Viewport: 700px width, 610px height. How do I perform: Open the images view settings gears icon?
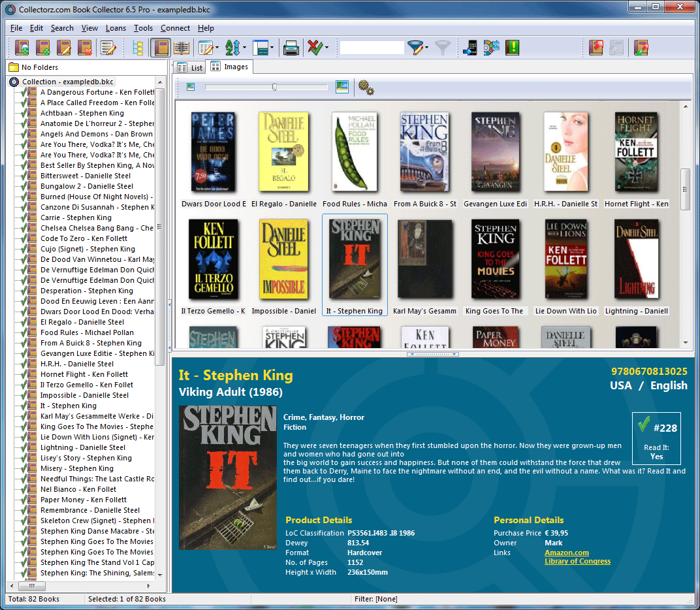[x=366, y=88]
